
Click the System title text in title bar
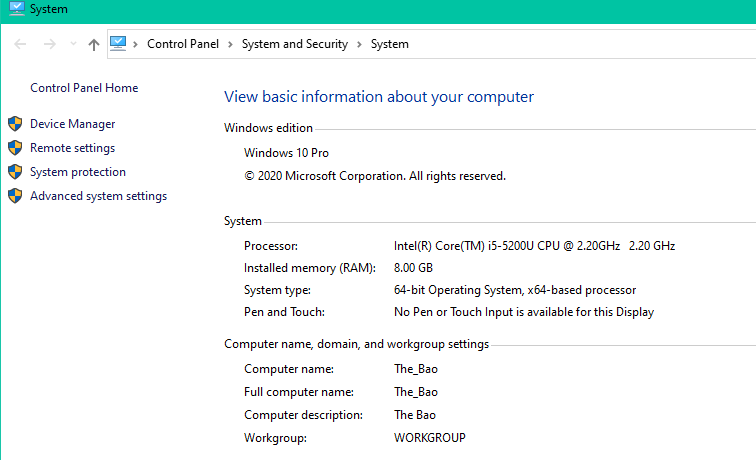[49, 9]
